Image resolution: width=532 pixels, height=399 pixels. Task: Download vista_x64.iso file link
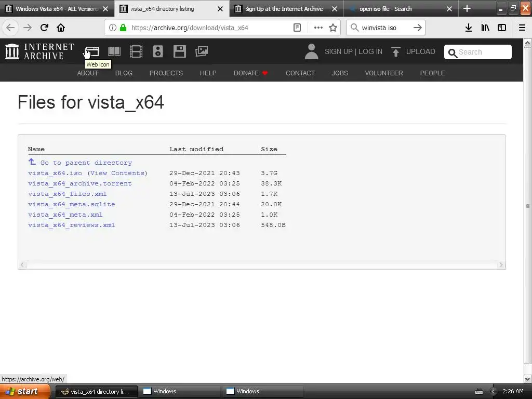tap(55, 173)
